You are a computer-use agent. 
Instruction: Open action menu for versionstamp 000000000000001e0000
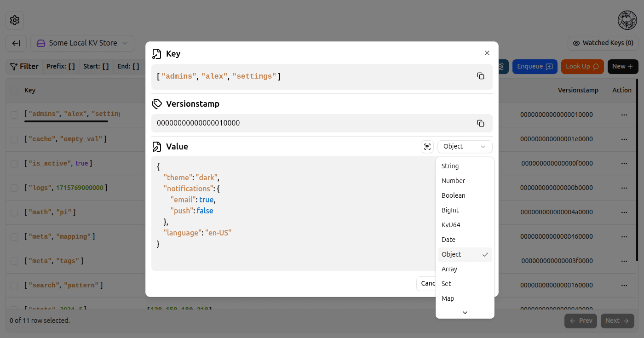(624, 139)
